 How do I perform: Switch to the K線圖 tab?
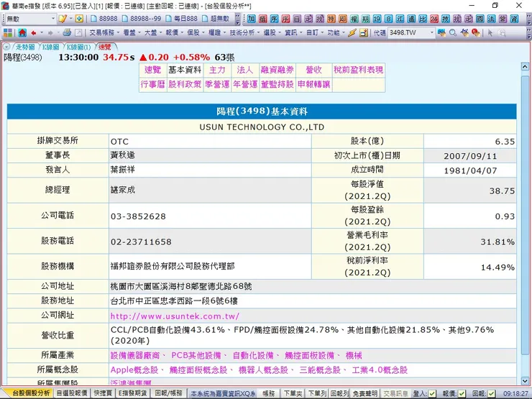(x=50, y=47)
